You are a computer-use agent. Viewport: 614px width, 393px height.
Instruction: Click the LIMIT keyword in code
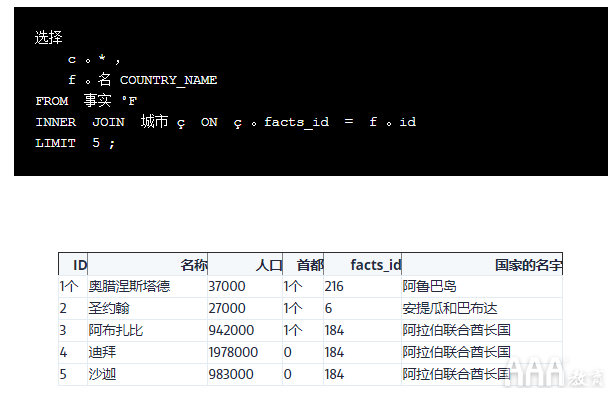(x=55, y=143)
